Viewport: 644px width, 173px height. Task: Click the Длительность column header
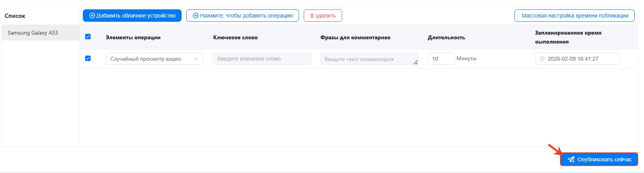[446, 37]
